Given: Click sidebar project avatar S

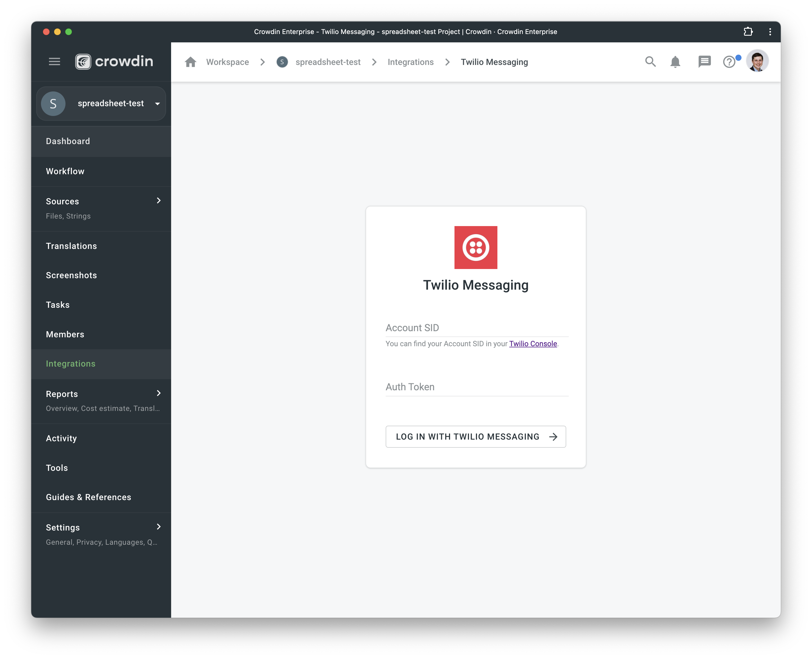Looking at the screenshot, I should [x=53, y=104].
